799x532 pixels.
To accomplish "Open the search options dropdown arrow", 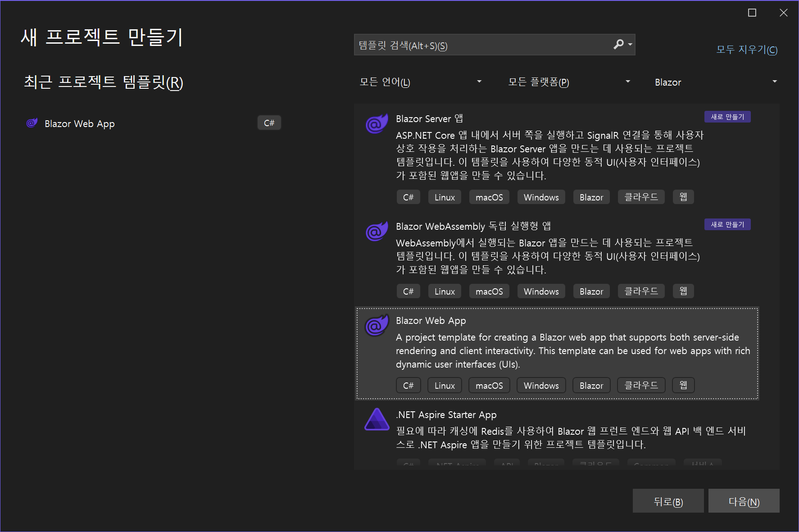I will [x=630, y=44].
